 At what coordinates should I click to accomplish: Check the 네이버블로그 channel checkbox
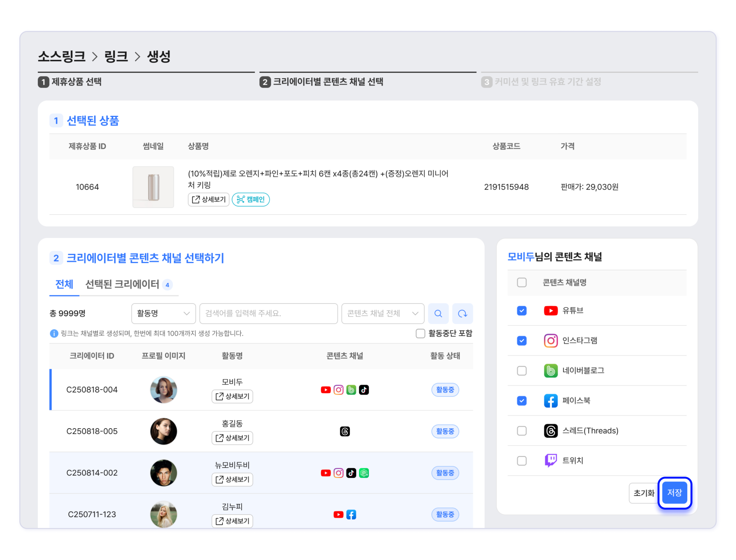(521, 371)
